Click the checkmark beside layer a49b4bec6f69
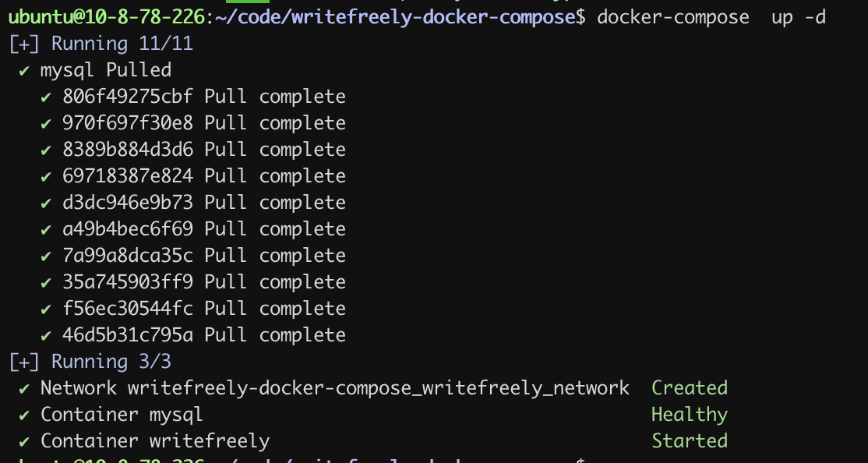The height and width of the screenshot is (463, 868). tap(46, 230)
